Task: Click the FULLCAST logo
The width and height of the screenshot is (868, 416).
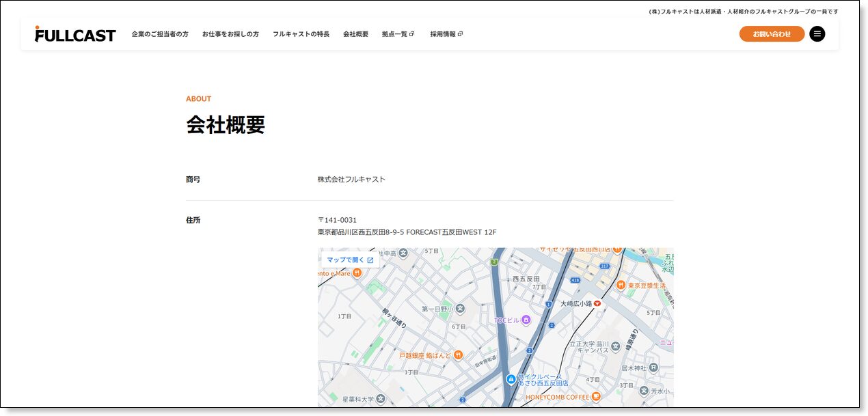Action: 75,34
